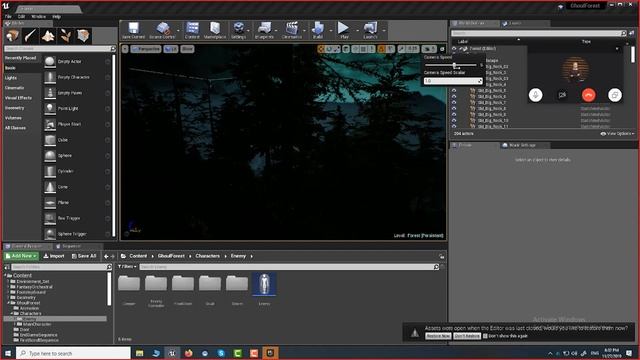The height and width of the screenshot is (360, 640).
Task: Click Characters in the breadcrumb path
Action: coord(207,256)
